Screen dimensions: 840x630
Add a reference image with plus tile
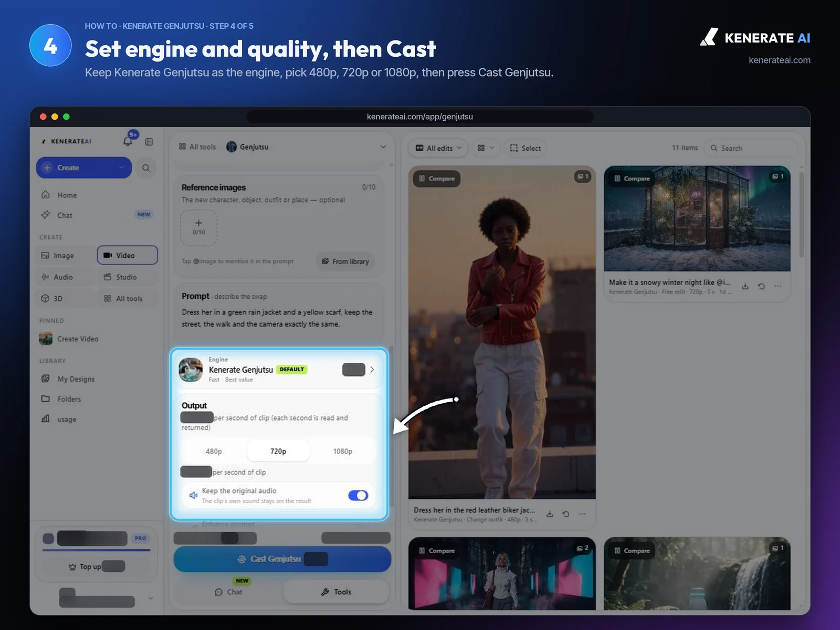(199, 227)
